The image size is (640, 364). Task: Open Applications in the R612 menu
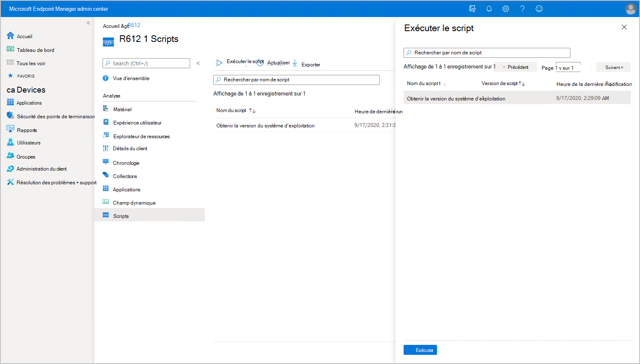(x=127, y=190)
